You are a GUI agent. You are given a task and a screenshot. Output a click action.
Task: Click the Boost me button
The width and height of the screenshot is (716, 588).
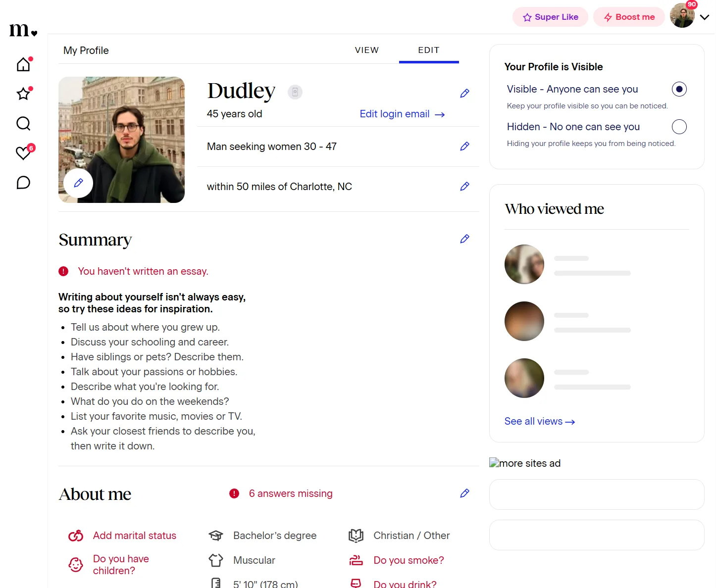(x=629, y=17)
